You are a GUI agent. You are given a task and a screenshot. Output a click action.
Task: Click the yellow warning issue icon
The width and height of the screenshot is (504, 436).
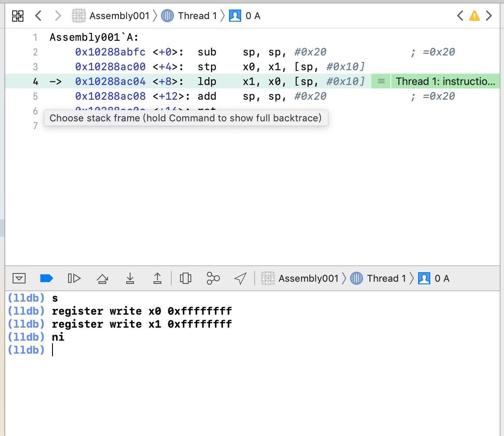tap(475, 16)
